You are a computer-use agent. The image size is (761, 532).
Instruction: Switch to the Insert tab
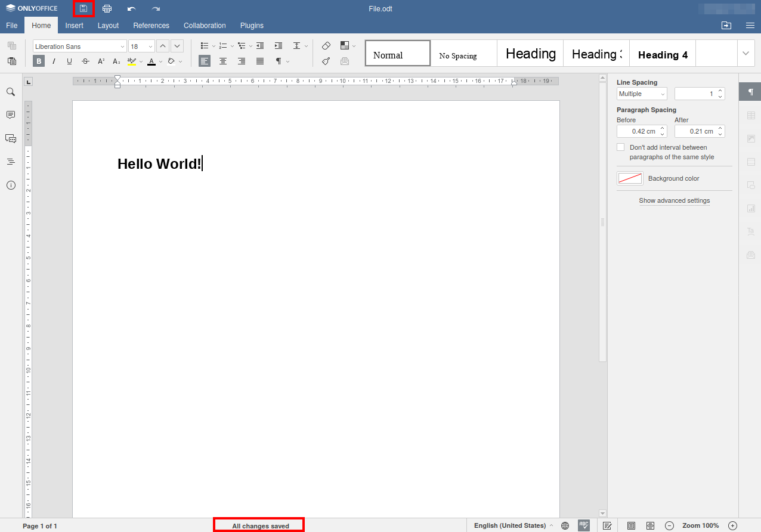(x=75, y=26)
